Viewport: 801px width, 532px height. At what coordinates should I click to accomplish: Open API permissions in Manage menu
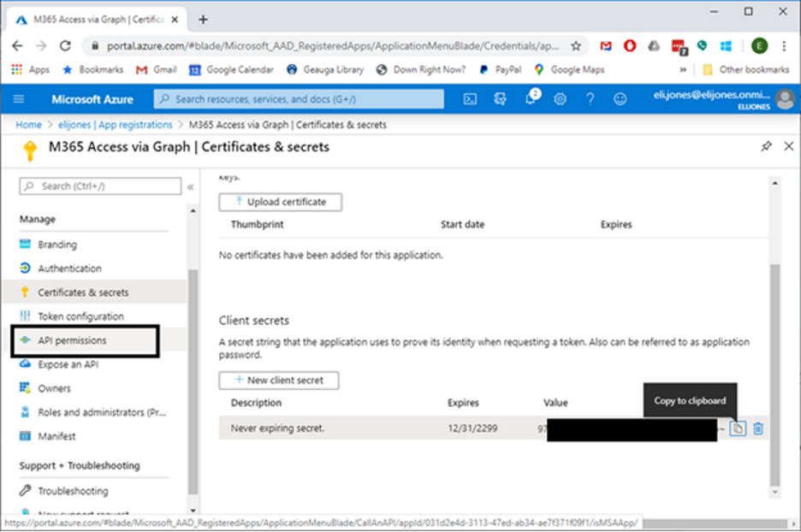72,340
